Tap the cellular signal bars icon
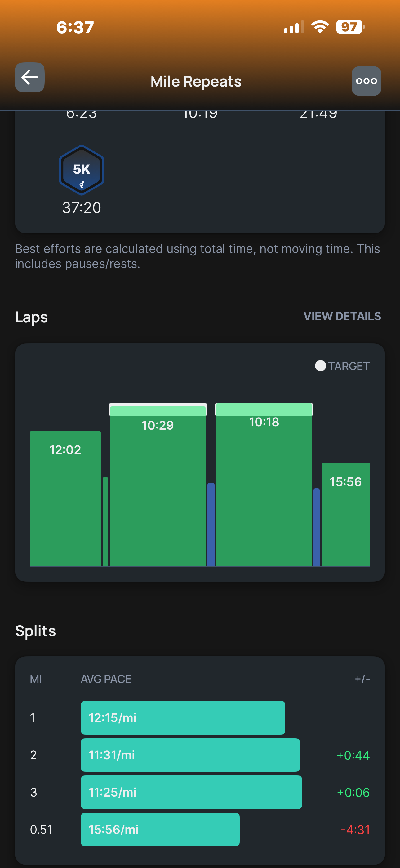This screenshot has height=868, width=400. [x=294, y=27]
